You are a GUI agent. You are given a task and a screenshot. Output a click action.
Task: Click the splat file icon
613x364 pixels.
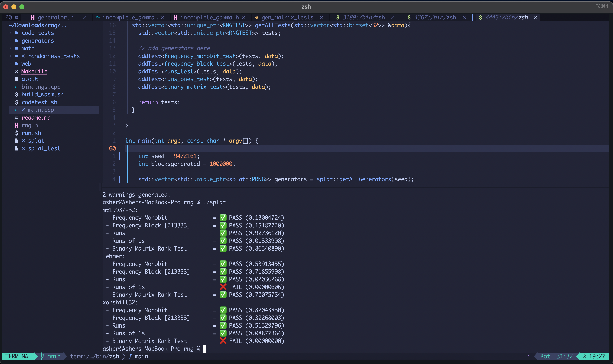[x=17, y=141]
